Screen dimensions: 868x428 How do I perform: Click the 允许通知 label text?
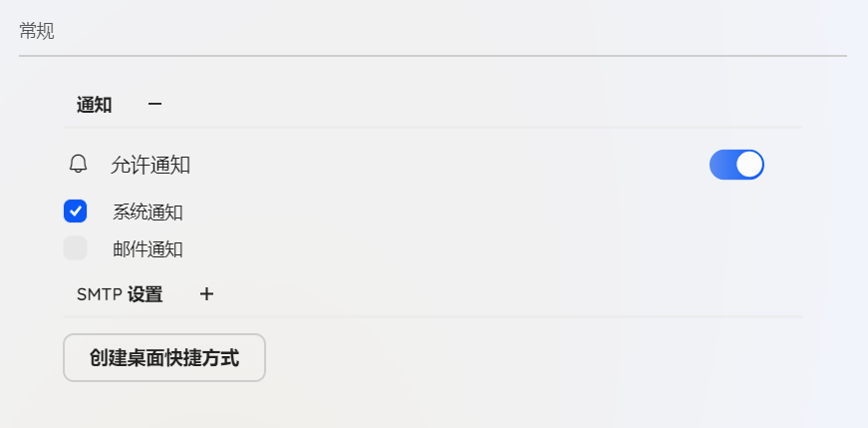coord(150,166)
